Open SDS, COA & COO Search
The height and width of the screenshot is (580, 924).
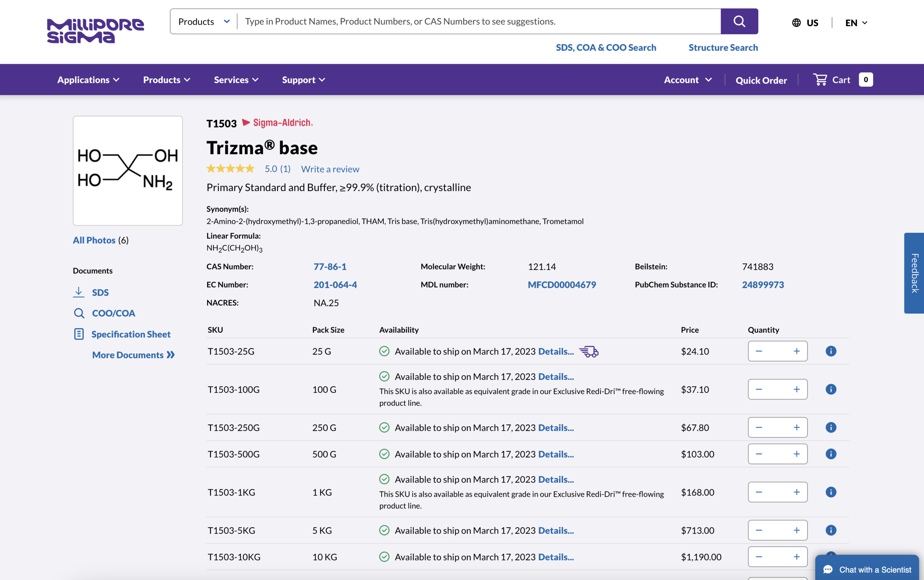[x=606, y=47]
